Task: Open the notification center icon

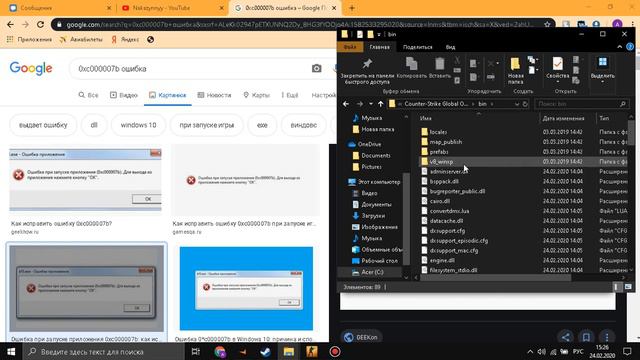Action: coord(627,351)
